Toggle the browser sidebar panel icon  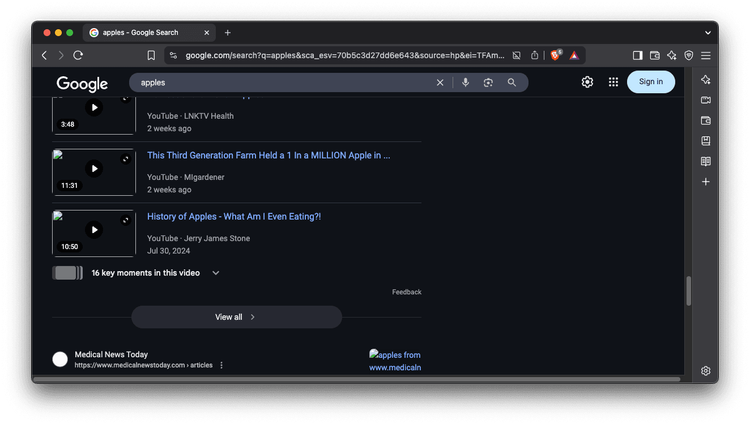(x=638, y=55)
